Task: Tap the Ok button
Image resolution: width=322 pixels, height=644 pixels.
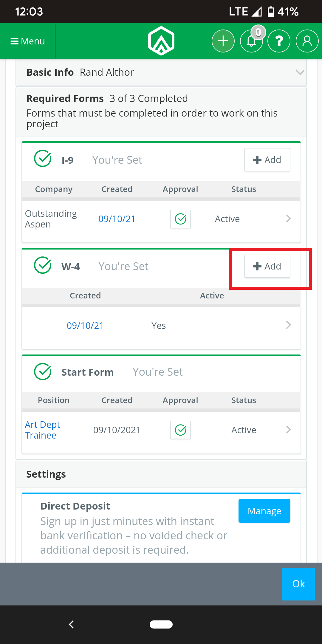Action: pos(298,584)
